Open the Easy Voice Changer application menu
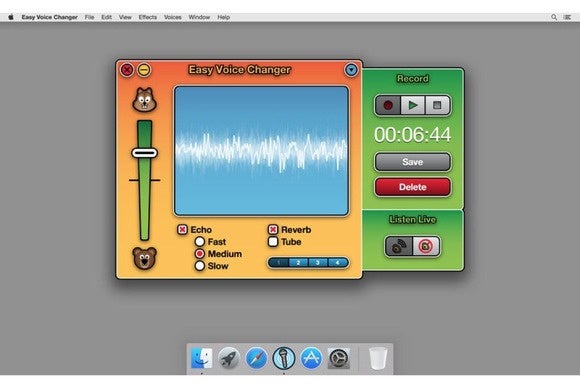The image size is (580, 388). [50, 17]
